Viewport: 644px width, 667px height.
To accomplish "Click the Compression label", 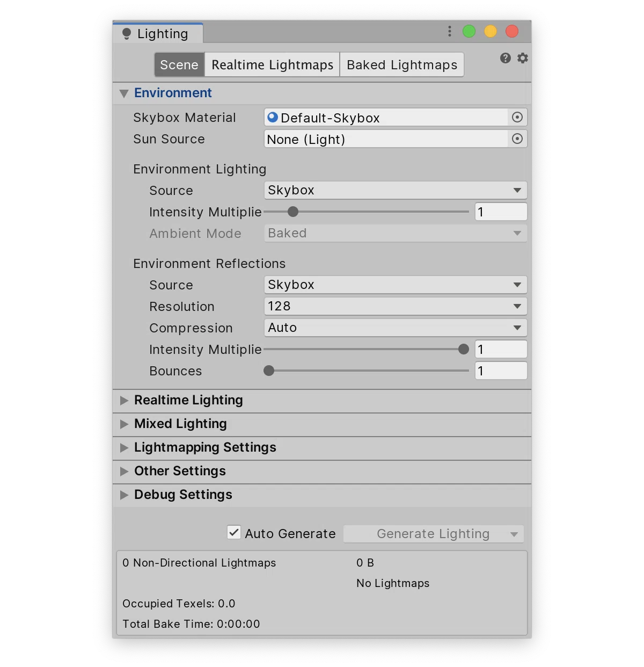I will tap(191, 328).
